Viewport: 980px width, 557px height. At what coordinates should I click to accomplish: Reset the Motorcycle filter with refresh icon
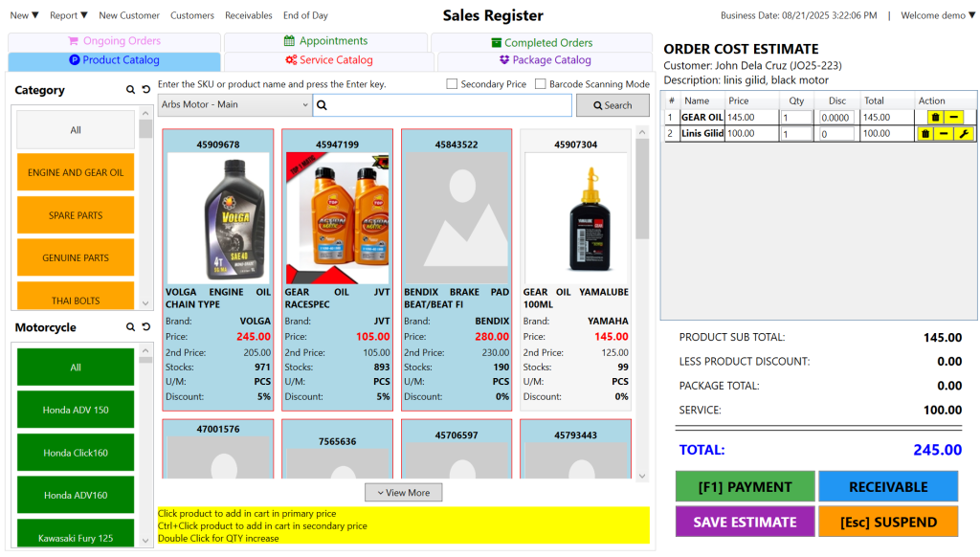pos(146,327)
